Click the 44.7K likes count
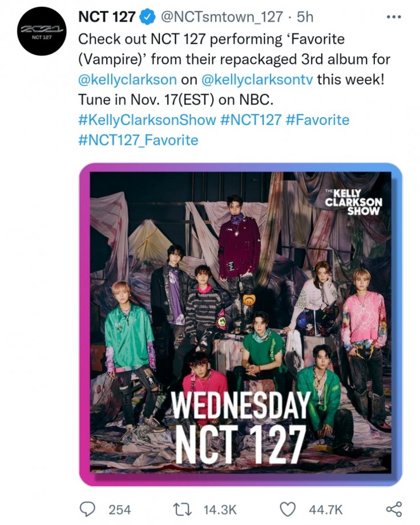Viewport: 420px width, 525px height. [x=326, y=509]
